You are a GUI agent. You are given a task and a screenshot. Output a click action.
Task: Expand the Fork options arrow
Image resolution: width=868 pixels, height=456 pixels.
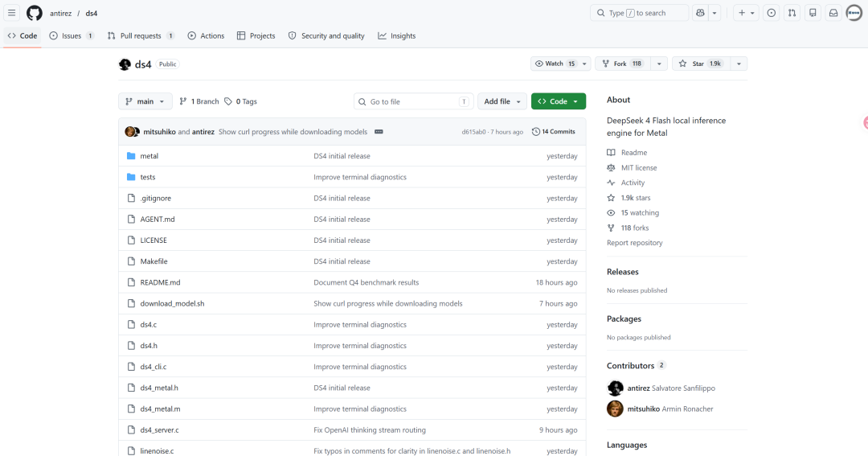point(659,64)
